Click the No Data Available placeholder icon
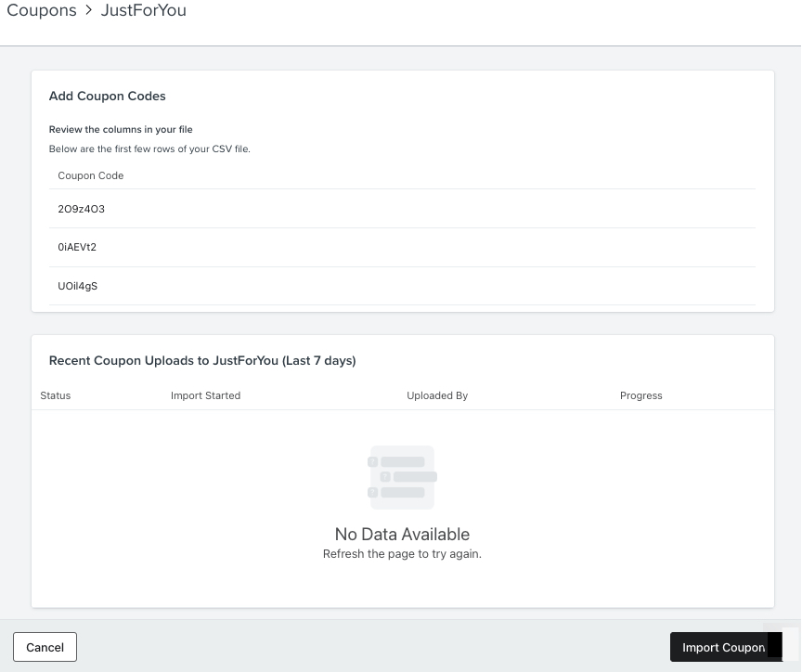Viewport: 802px width, 672px height. click(401, 477)
